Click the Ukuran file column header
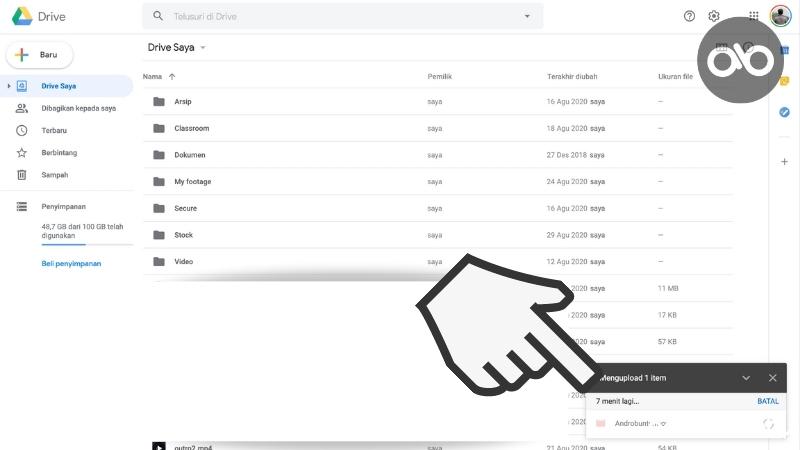The width and height of the screenshot is (800, 450). [675, 77]
